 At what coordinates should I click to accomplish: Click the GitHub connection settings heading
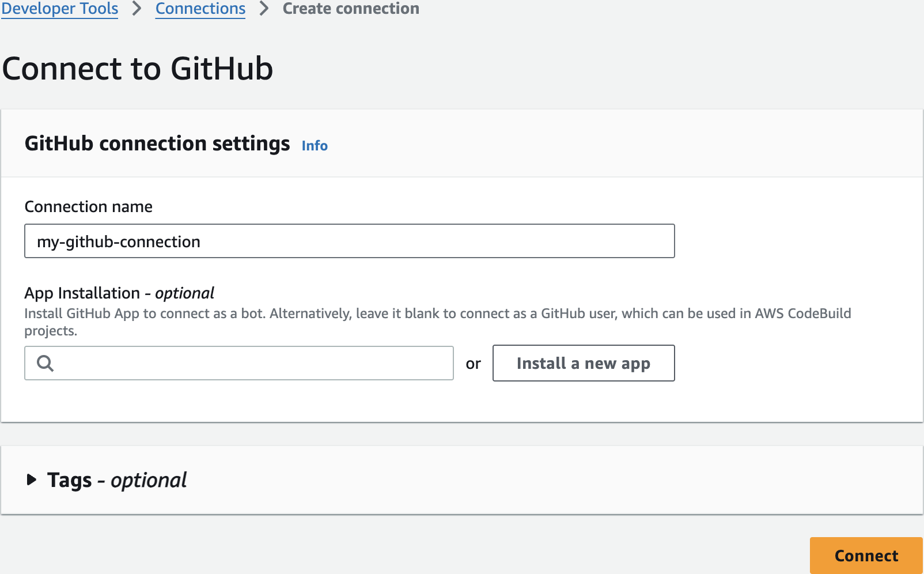(157, 143)
